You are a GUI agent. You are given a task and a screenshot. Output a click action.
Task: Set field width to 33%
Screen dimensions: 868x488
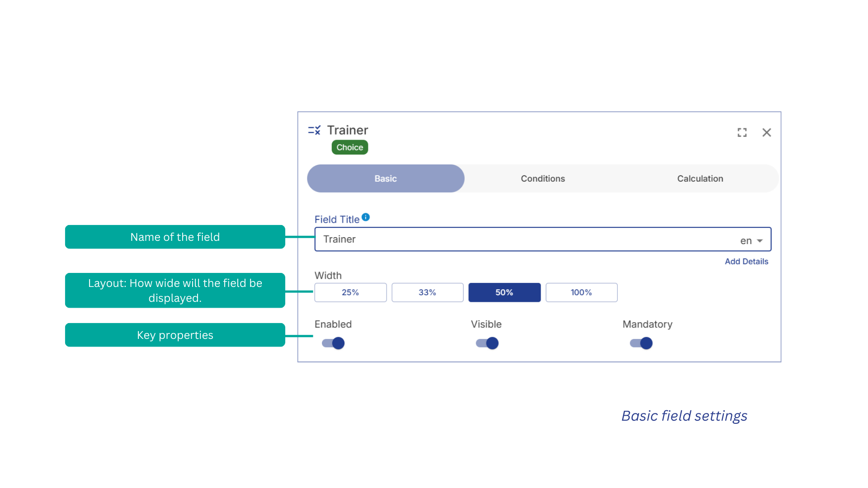[x=427, y=292]
